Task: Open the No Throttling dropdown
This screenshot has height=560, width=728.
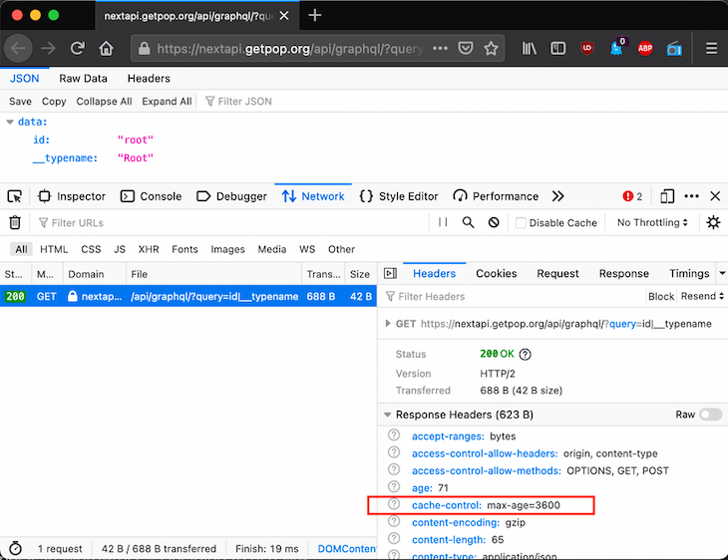Action: point(652,222)
